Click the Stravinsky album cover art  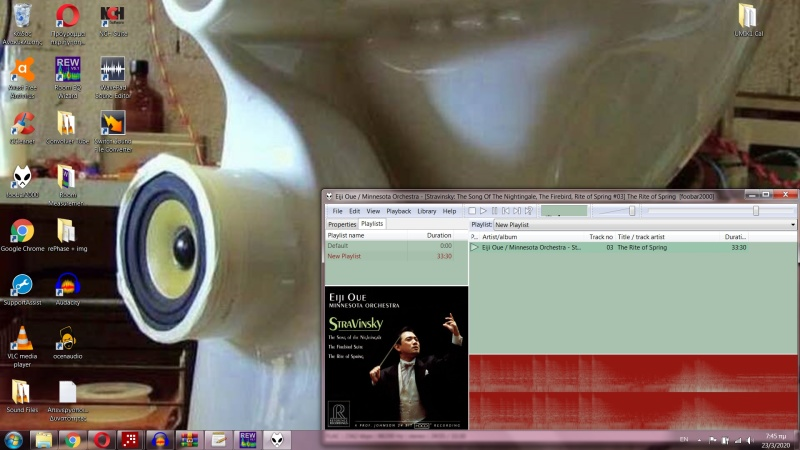396,358
